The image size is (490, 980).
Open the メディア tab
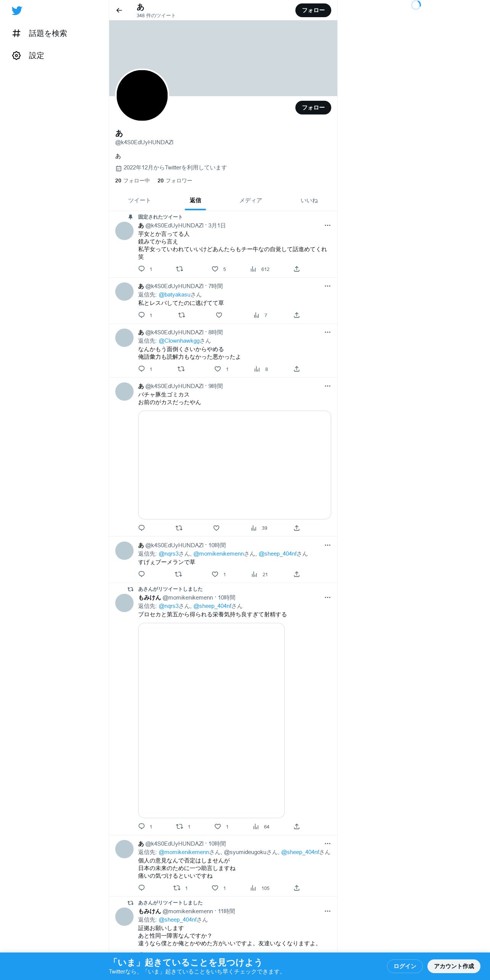coord(251,200)
